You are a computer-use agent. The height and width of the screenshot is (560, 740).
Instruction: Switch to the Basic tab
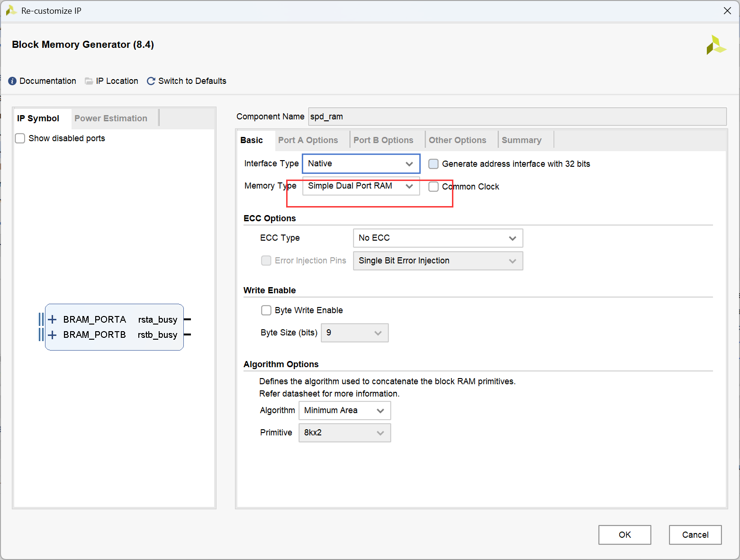[252, 140]
